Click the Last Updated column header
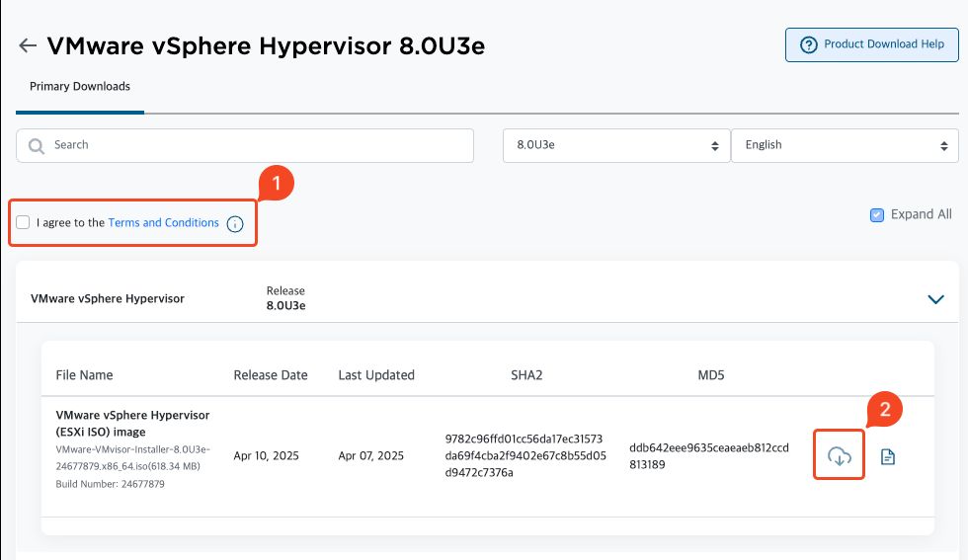The image size is (968, 560). [376, 374]
